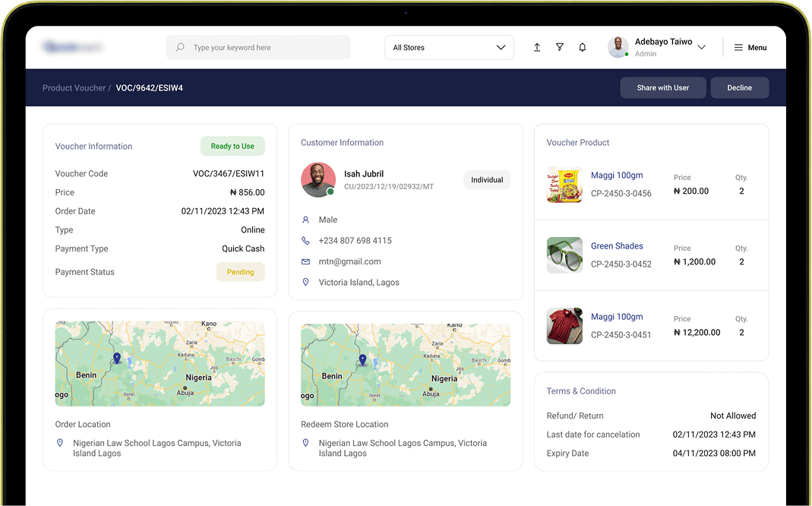Open the notifications bell
Image resolution: width=812 pixels, height=506 pixels.
[583, 47]
